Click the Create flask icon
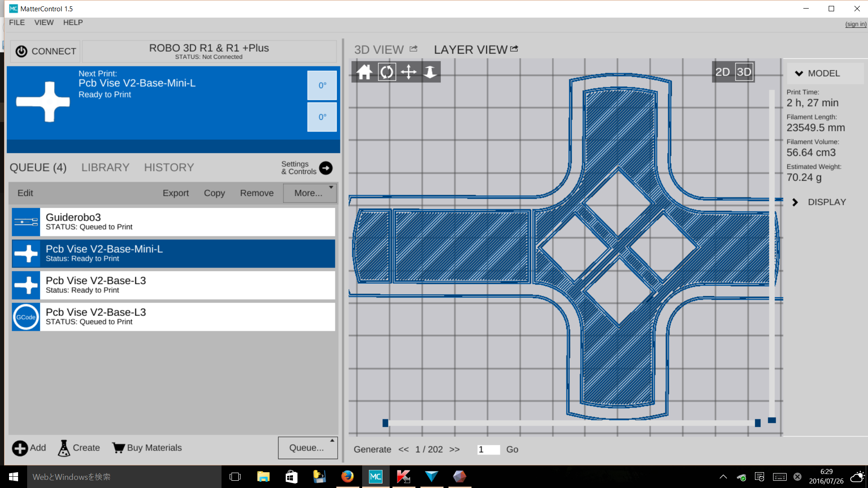Screen dimensions: 868x488 point(64,448)
